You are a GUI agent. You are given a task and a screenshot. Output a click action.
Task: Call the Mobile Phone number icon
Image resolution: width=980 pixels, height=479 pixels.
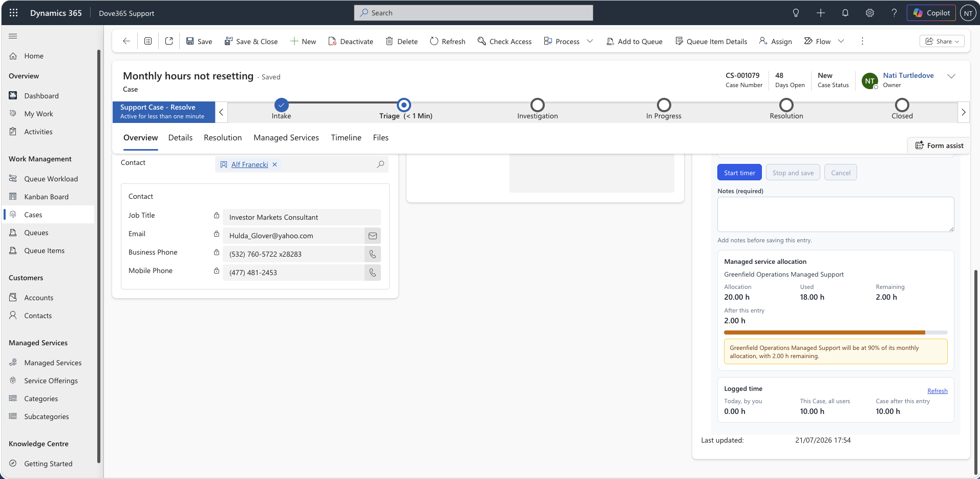point(373,273)
